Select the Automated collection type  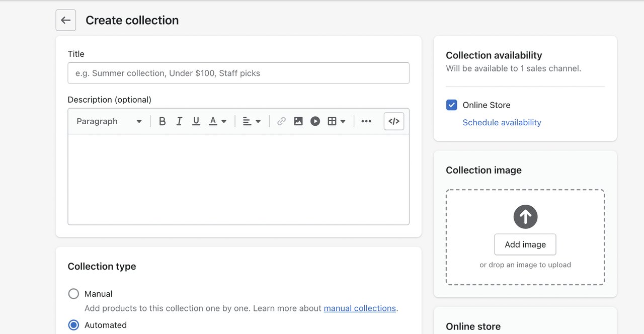73,325
